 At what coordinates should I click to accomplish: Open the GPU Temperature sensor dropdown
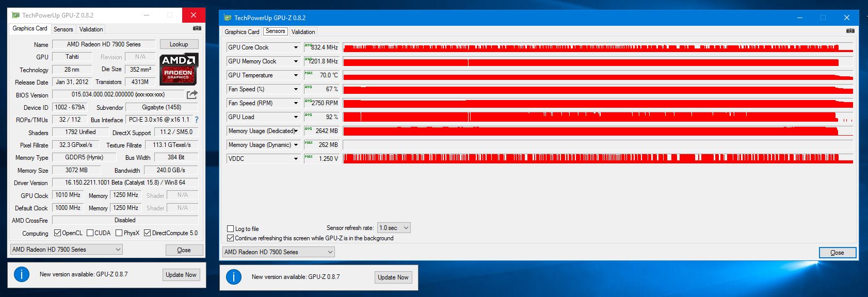296,75
